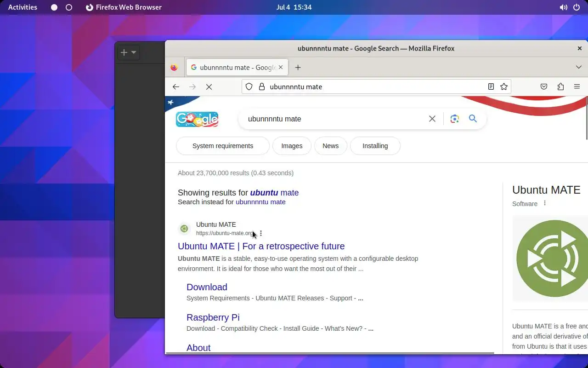Stop loading the page
Image resolution: width=588 pixels, height=368 pixels.
(209, 86)
